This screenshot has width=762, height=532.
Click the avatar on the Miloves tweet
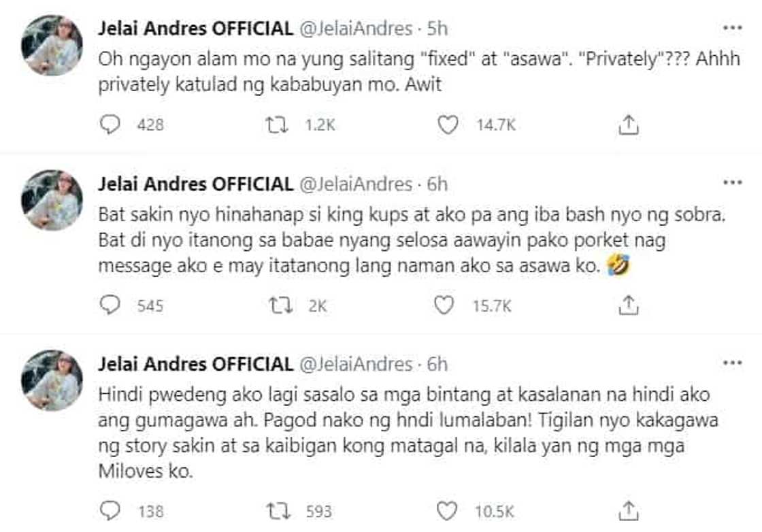[x=52, y=380]
